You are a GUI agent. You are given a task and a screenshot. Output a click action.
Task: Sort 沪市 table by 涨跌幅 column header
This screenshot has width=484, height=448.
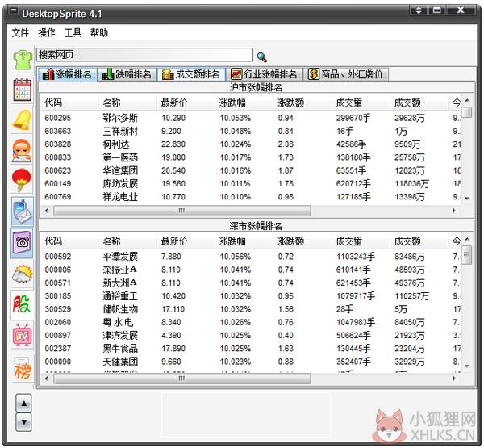coord(244,103)
